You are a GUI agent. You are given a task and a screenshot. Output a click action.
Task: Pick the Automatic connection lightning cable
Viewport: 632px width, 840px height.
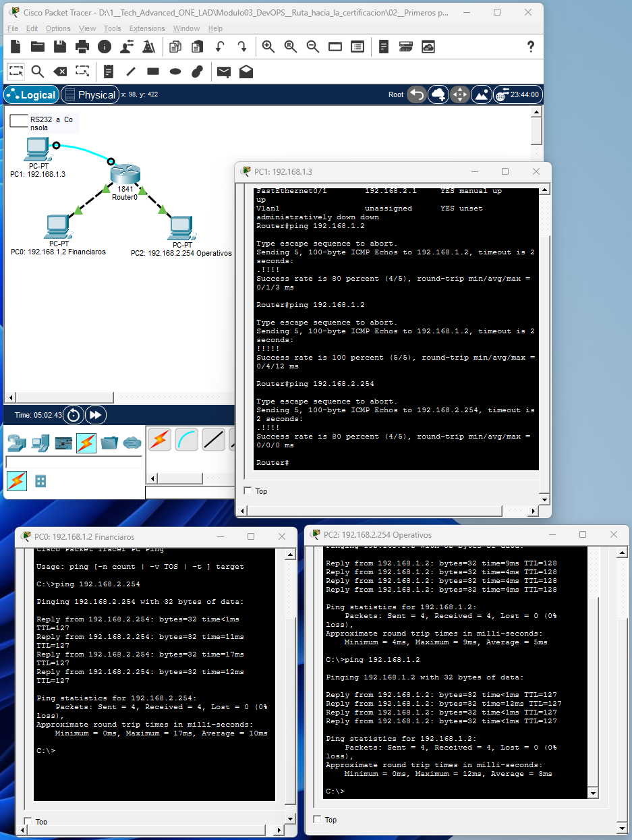click(x=160, y=439)
